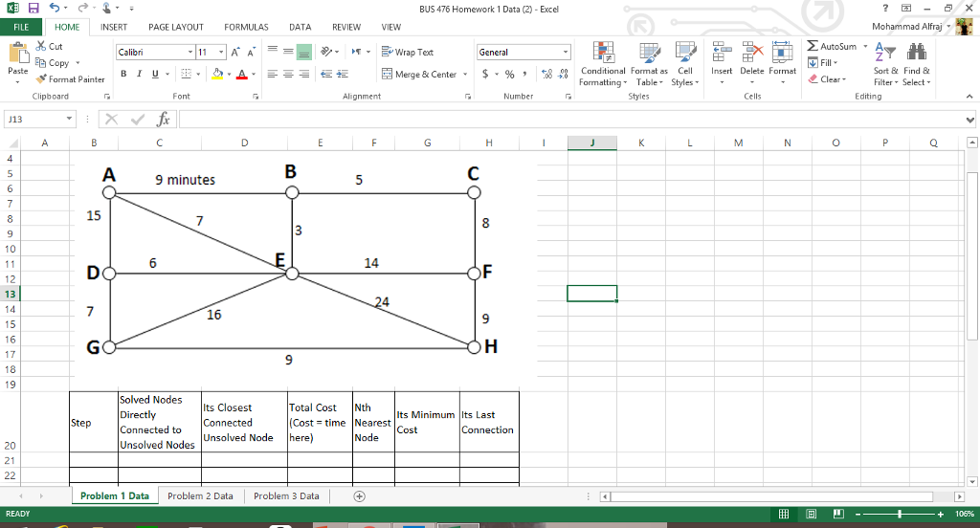Screen dimensions: 980x528
Task: Click the Increase Font Size icon
Action: click(236, 53)
